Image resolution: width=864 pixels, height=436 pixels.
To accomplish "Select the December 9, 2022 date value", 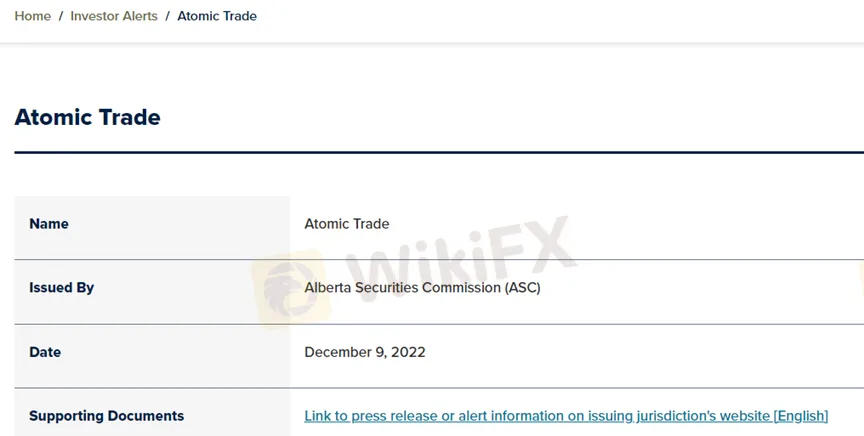I will pos(365,352).
